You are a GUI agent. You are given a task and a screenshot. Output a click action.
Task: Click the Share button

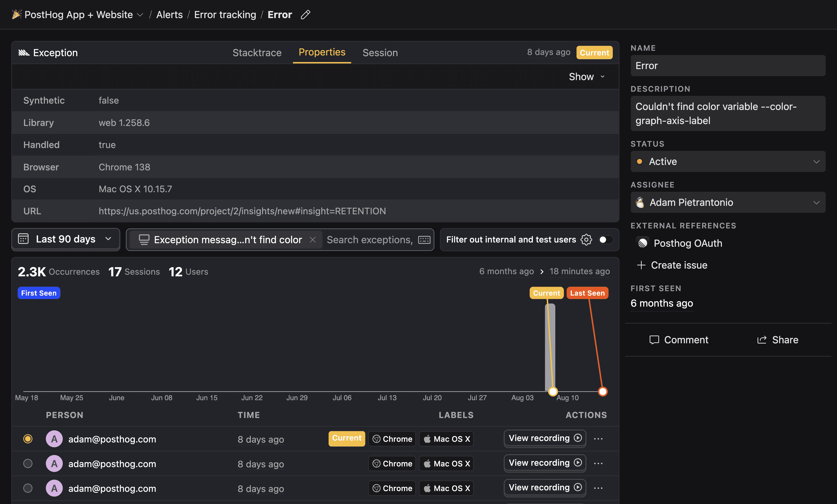778,340
